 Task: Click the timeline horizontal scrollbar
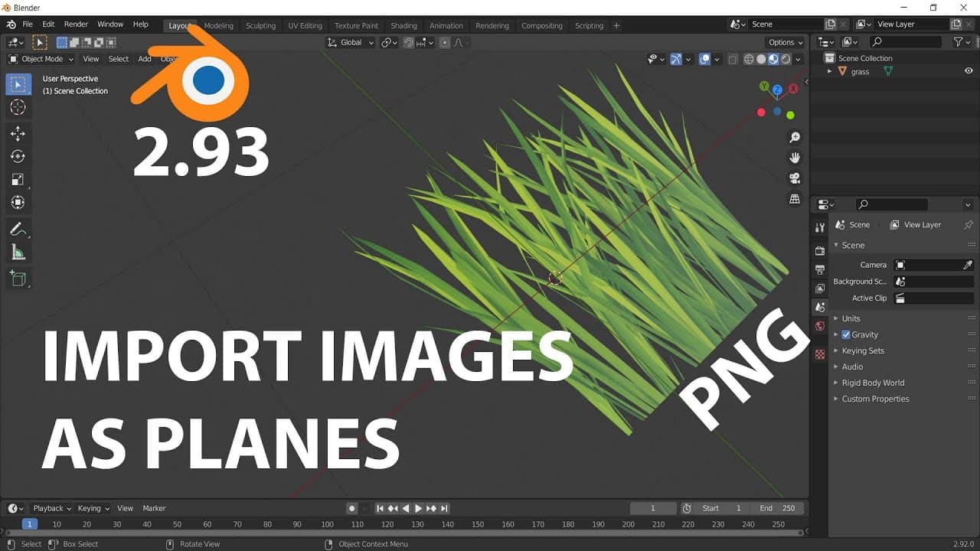pos(404,533)
